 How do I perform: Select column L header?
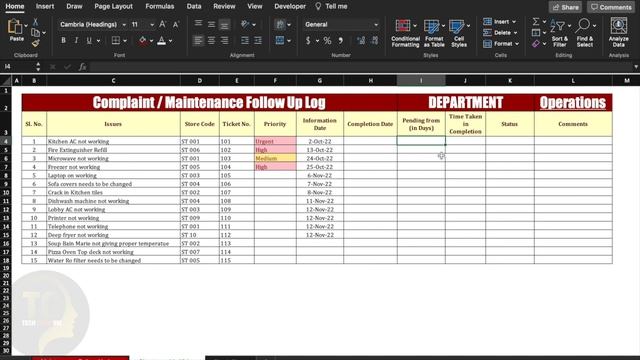point(573,81)
